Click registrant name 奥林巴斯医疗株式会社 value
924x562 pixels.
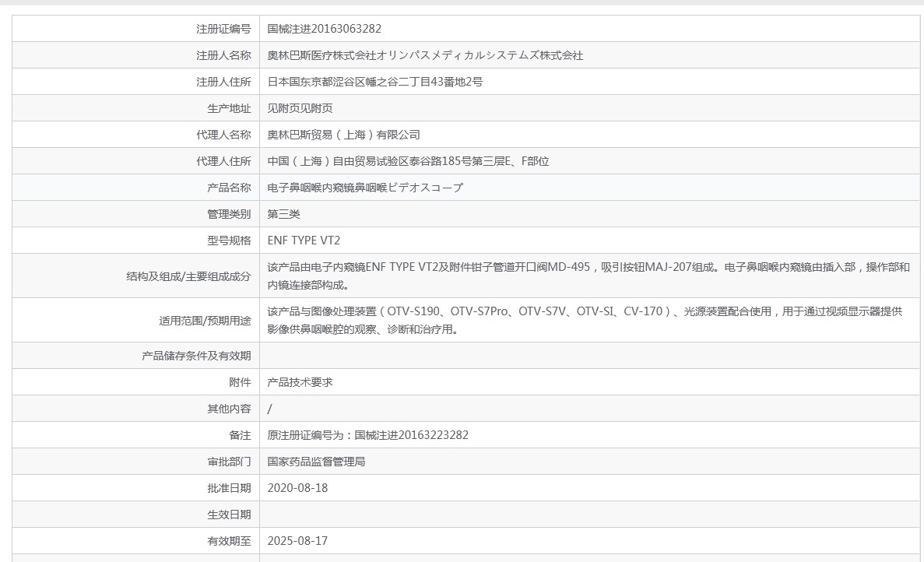(425, 55)
